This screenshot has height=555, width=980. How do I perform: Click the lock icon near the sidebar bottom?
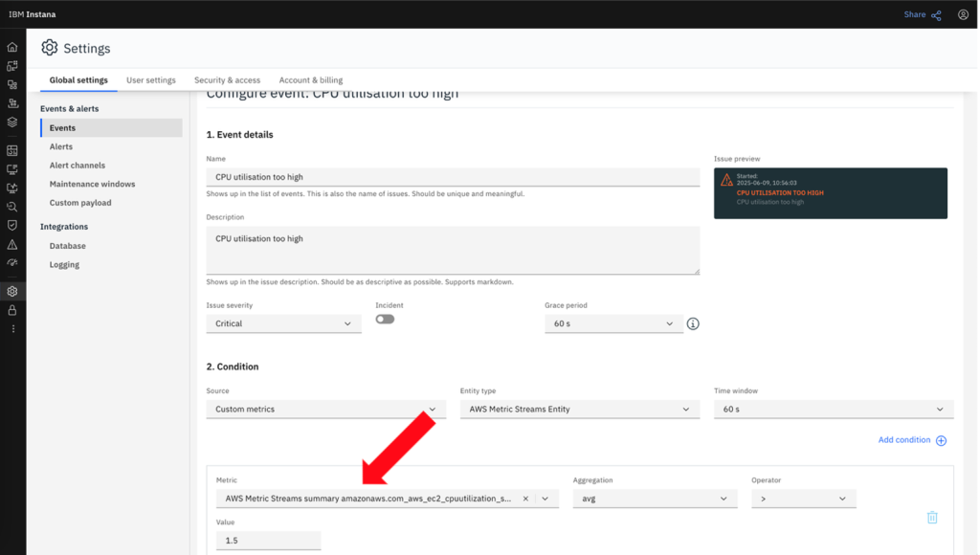[x=11, y=309]
